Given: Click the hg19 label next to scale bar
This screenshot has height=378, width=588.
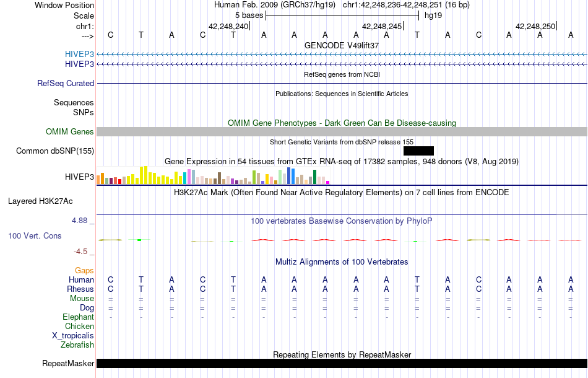Looking at the screenshot, I should click(x=433, y=15).
